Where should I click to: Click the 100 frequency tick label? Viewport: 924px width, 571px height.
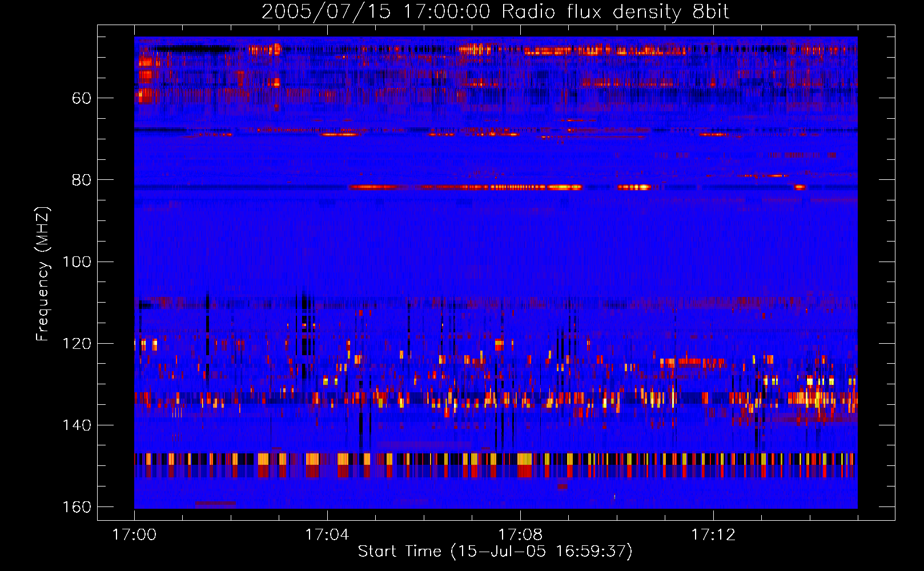[77, 262]
